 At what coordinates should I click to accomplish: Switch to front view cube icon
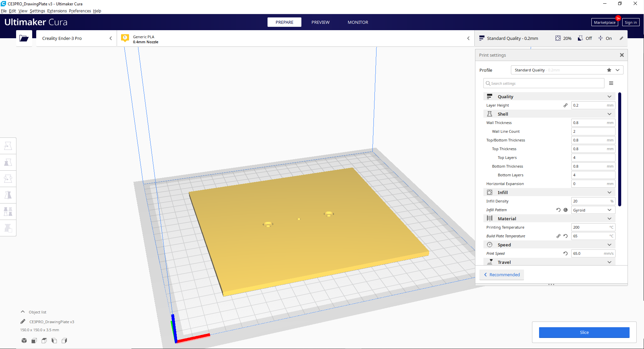pos(34,341)
